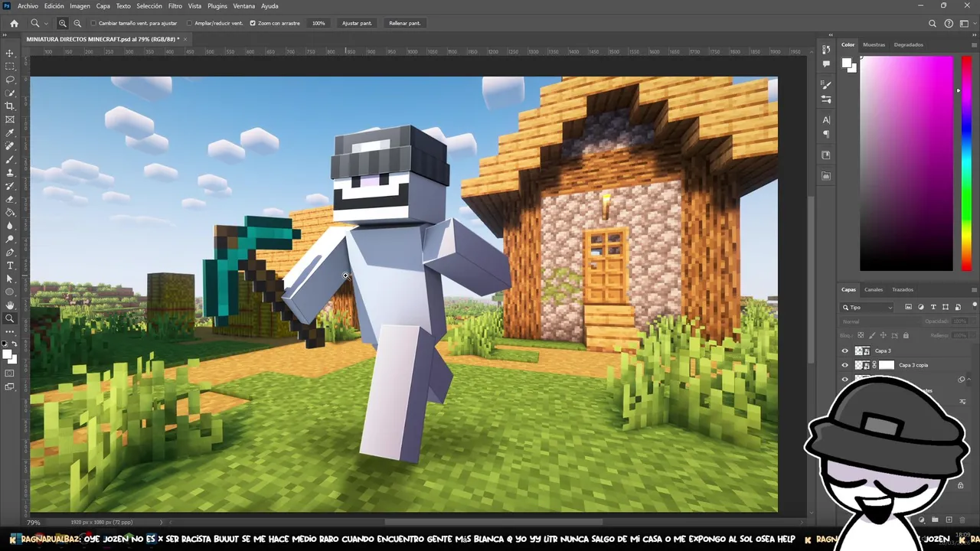
Task: Open the Filtro menu
Action: pyautogui.click(x=175, y=5)
